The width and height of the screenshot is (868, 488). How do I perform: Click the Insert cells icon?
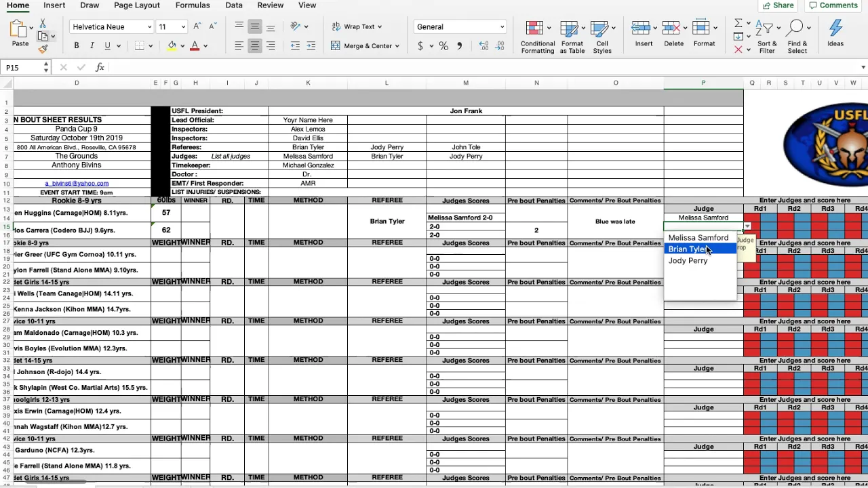[x=642, y=28]
